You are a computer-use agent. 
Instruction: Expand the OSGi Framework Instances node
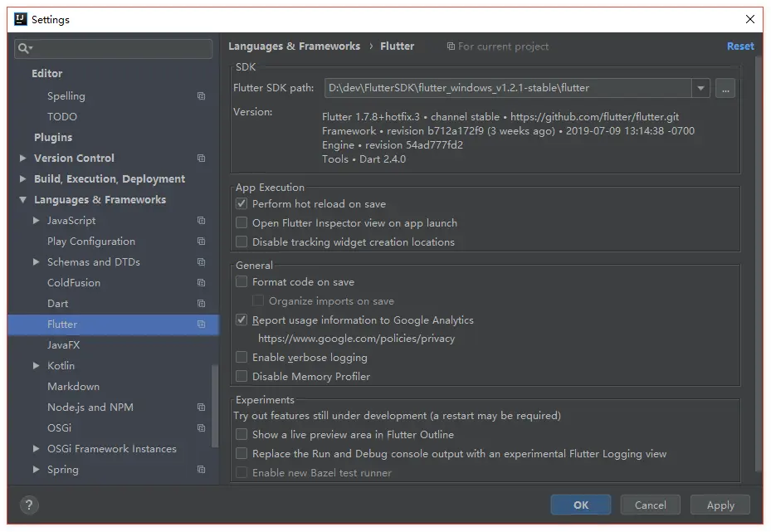click(36, 448)
